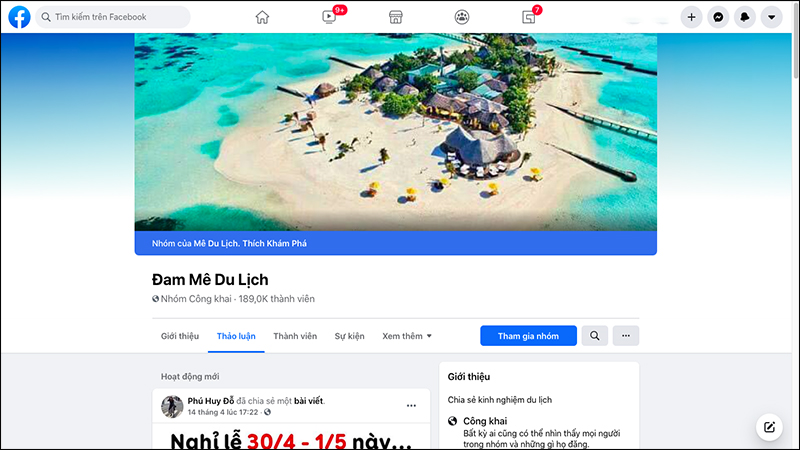Switch to the Giới thiệu tab
This screenshot has width=800, height=450.
pos(180,336)
